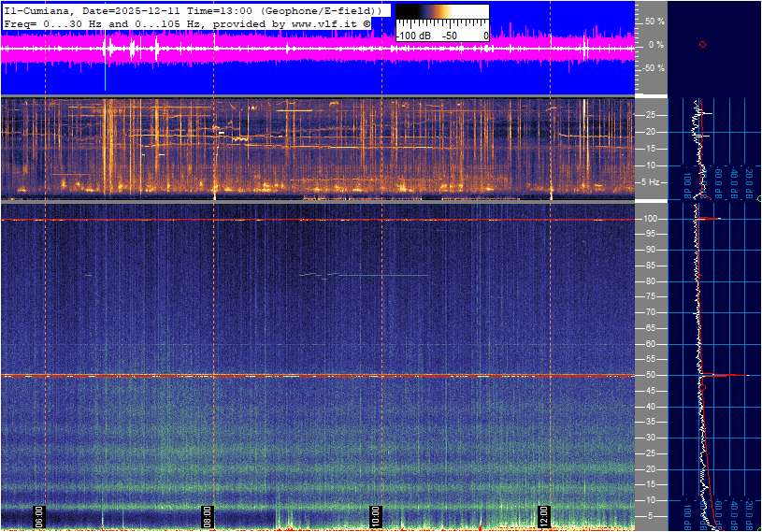Click the -100 dB legend label
762x532 pixels.
point(415,36)
